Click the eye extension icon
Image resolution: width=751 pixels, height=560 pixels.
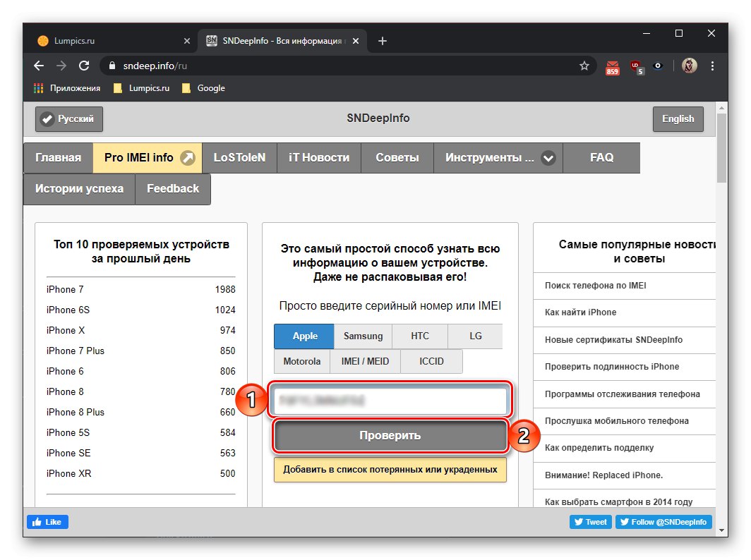coord(658,66)
